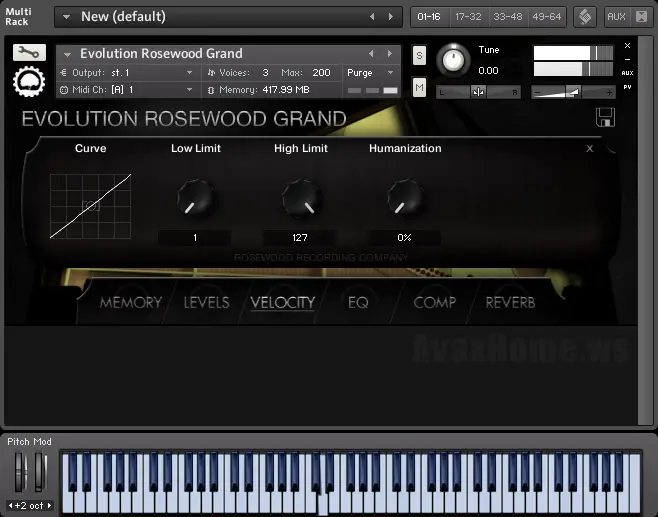The width and height of the screenshot is (658, 517).
Task: Expand the Evolution Rosewood Grand instrument dropdown
Action: 67,54
